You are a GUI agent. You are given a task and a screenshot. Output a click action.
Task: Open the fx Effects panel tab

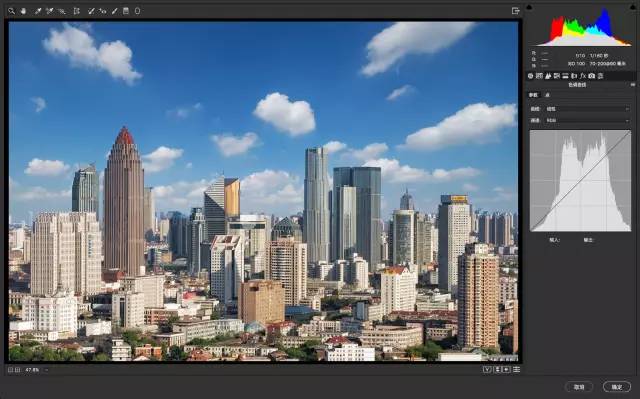click(x=582, y=76)
